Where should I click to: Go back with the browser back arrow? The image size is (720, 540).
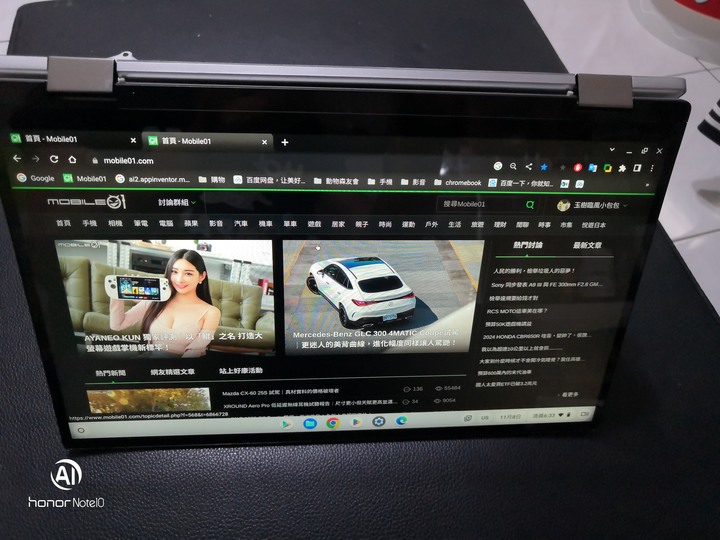click(x=17, y=158)
